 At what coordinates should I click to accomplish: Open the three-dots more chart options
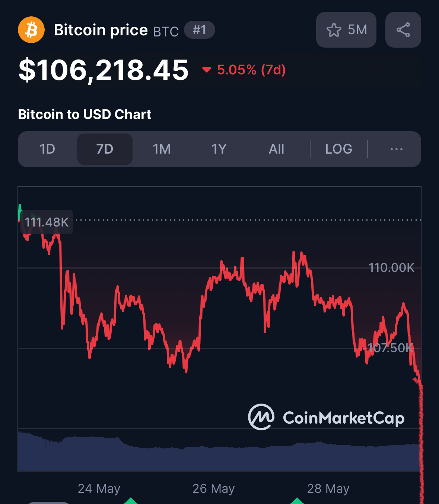click(x=396, y=149)
